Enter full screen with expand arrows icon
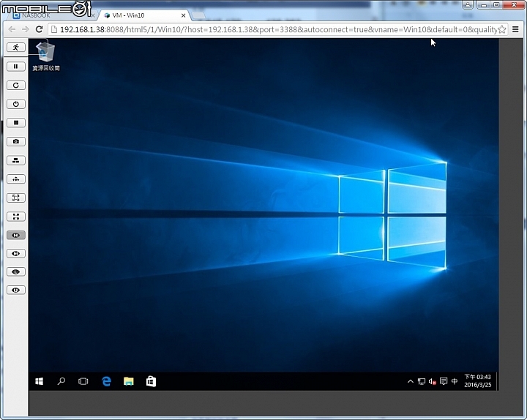The height and width of the screenshot is (420, 527). (x=16, y=217)
